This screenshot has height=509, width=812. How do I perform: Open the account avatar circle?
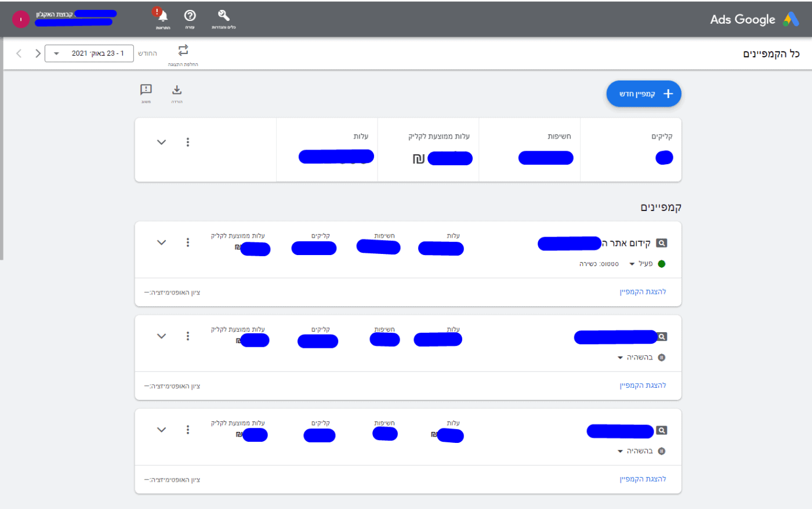21,19
